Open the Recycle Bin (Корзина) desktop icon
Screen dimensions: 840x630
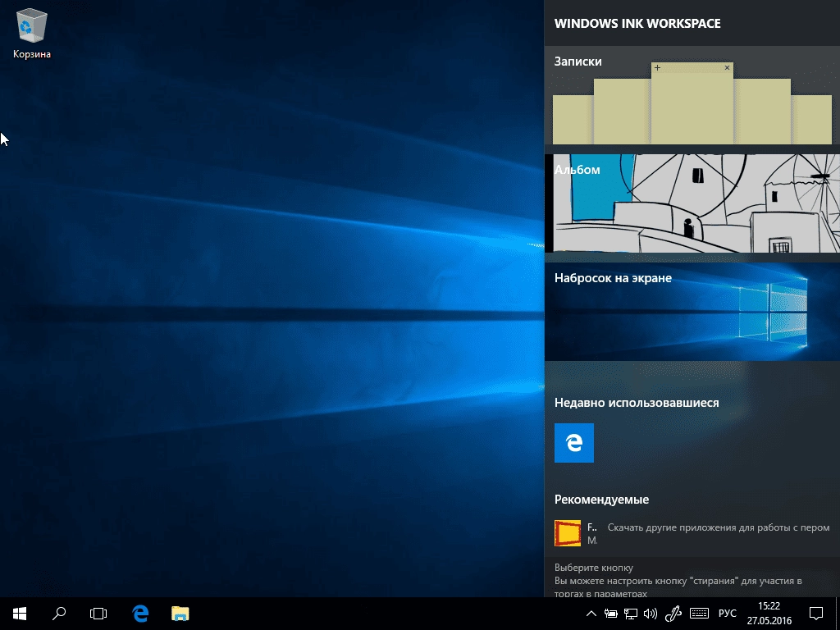pyautogui.click(x=32, y=34)
